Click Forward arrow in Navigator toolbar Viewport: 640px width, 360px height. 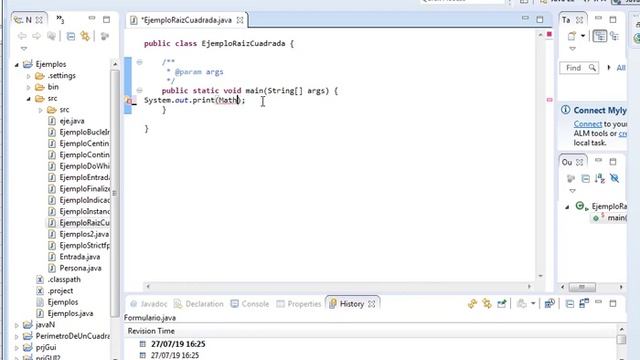(37, 36)
